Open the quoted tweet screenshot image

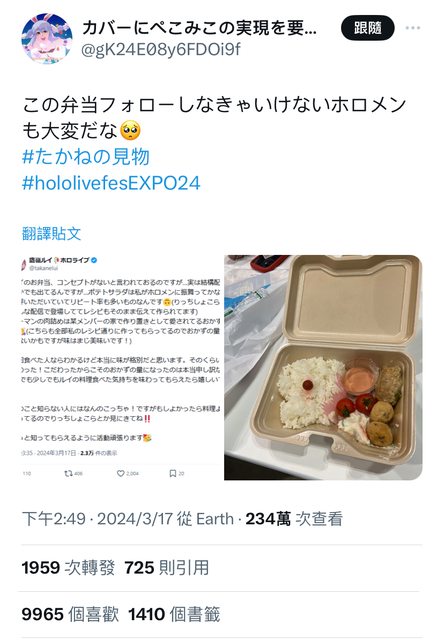(120, 367)
